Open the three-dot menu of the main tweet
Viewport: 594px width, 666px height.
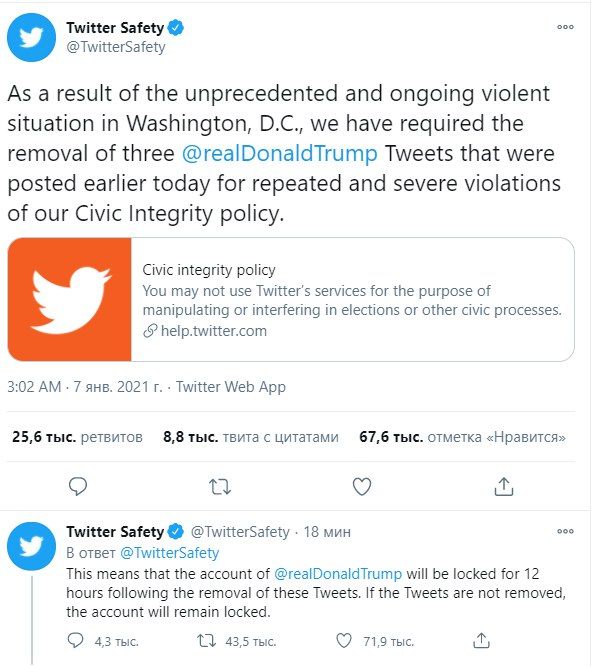[x=565, y=27]
